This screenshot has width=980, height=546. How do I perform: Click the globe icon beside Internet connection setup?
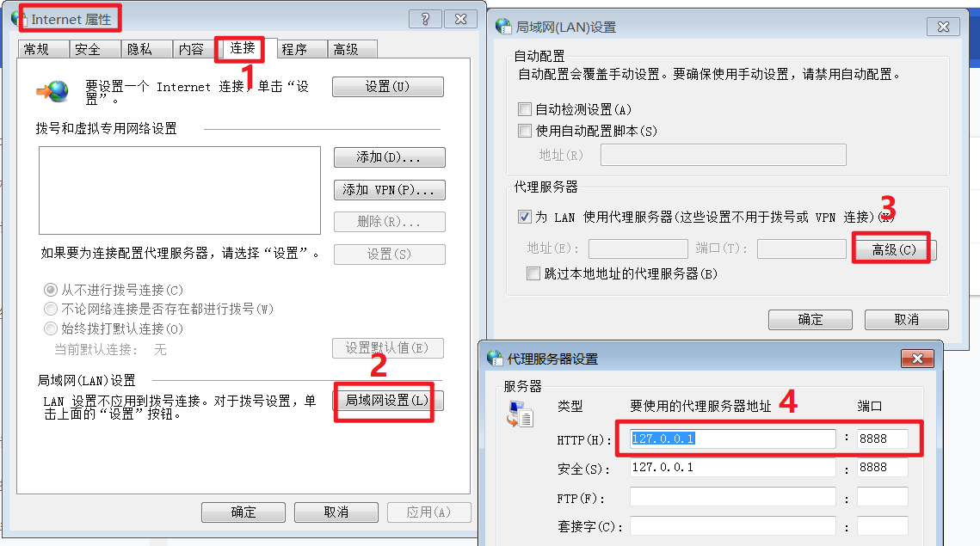point(52,91)
